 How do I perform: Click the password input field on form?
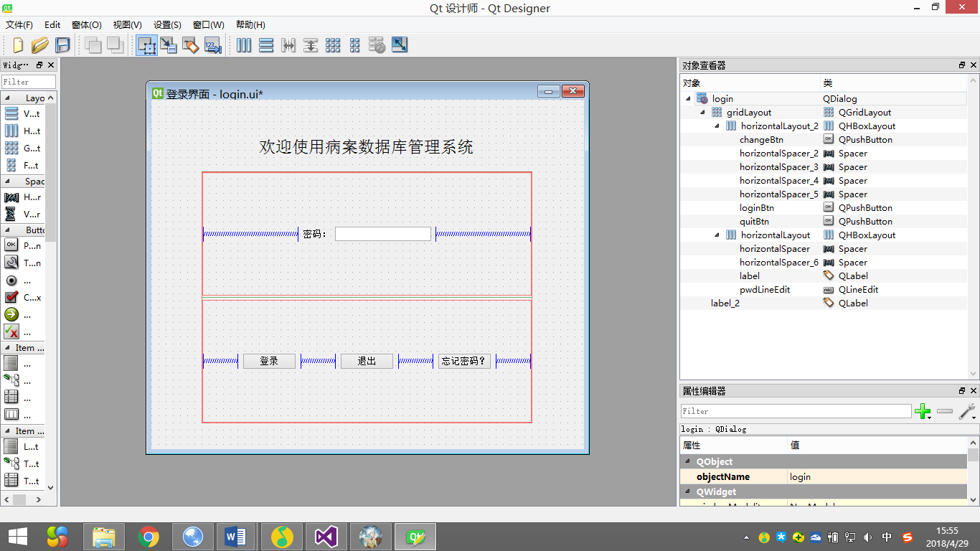[x=382, y=234]
